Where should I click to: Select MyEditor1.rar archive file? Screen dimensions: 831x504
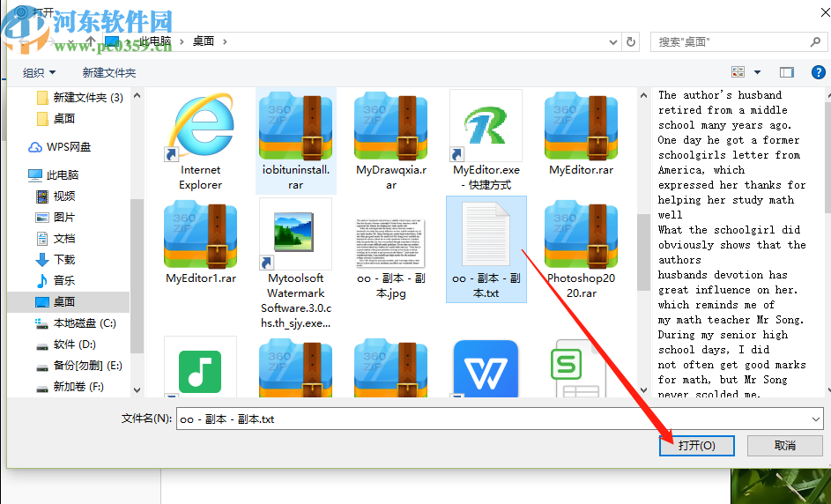click(x=200, y=234)
